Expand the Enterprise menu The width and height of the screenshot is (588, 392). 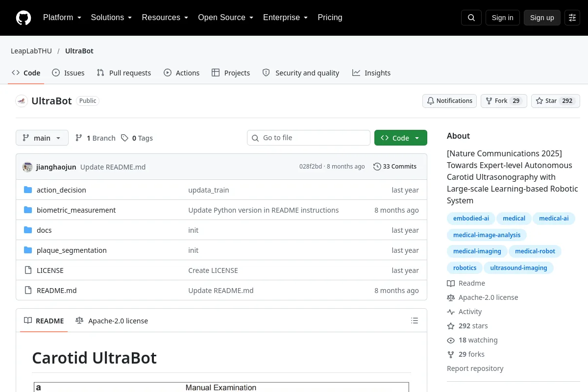coord(285,18)
